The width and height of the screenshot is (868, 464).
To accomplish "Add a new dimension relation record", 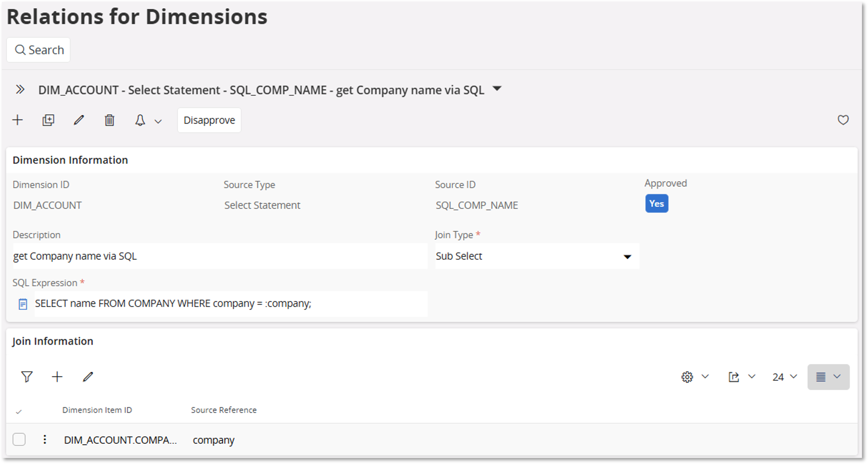I will point(17,120).
